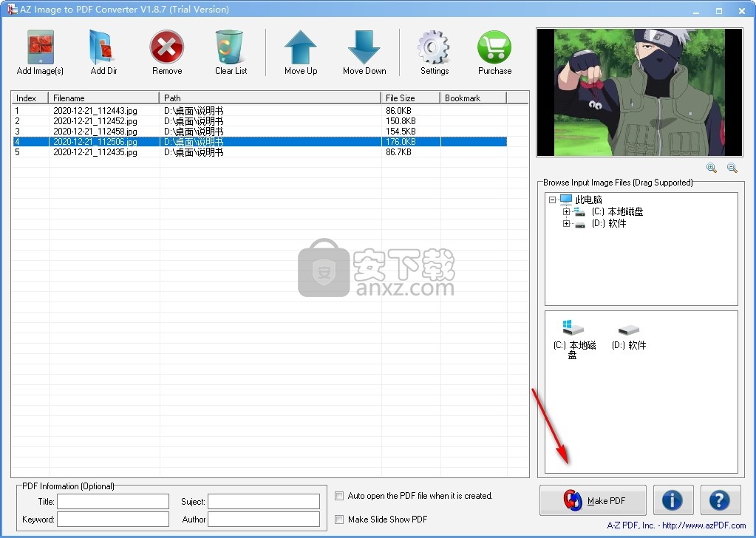Click the Make PDF button

click(593, 500)
